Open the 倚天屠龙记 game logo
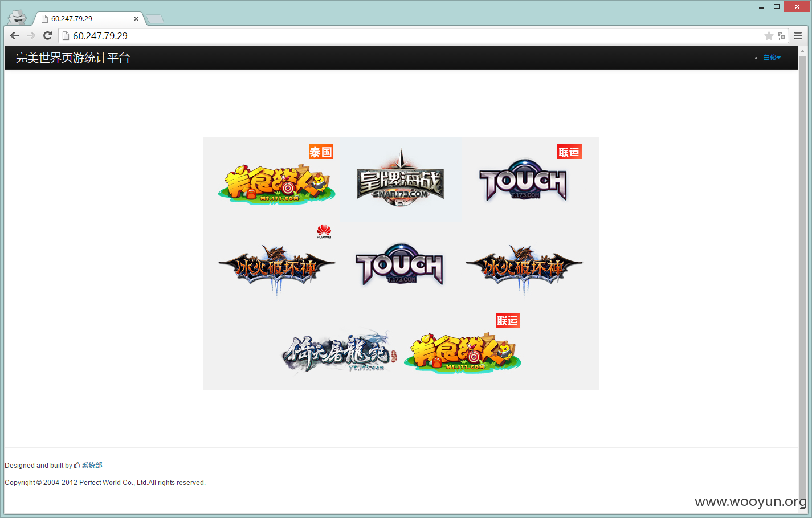Screen dimensions: 812x518 [x=340, y=352]
